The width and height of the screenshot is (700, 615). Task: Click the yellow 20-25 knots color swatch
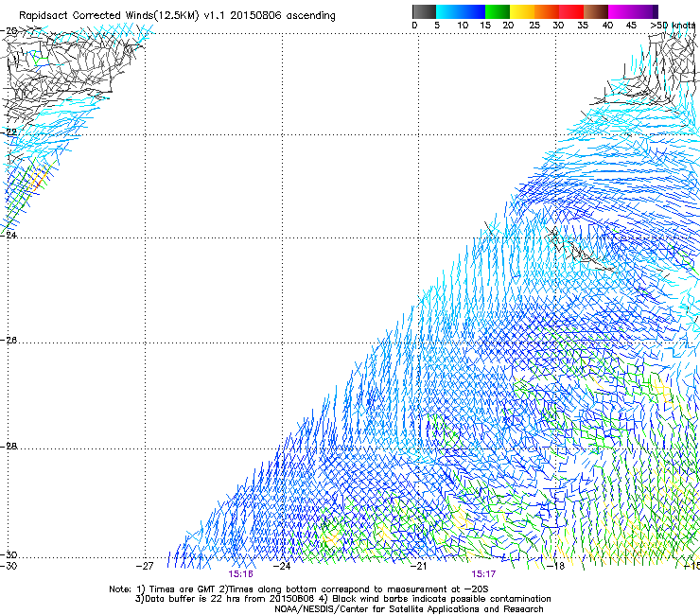click(522, 11)
